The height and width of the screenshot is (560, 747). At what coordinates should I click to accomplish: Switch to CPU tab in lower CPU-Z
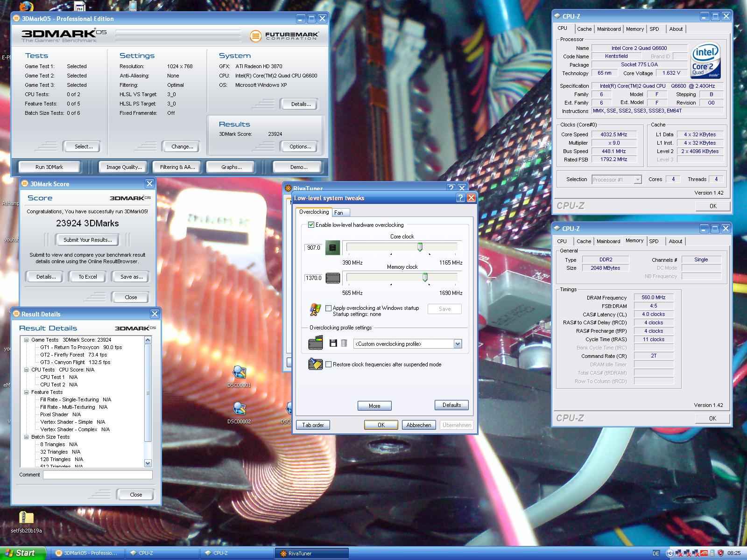(x=562, y=241)
